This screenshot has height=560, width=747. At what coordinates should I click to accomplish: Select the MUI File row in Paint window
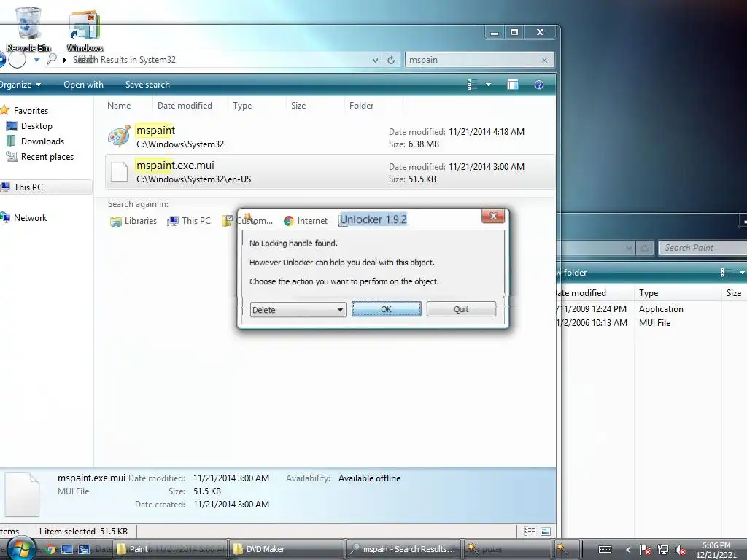point(651,323)
